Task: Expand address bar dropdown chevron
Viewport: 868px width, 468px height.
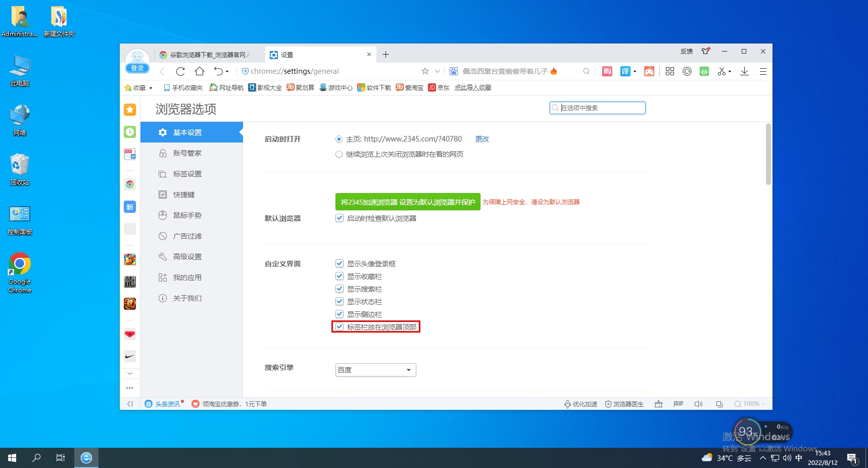Action: 438,71
